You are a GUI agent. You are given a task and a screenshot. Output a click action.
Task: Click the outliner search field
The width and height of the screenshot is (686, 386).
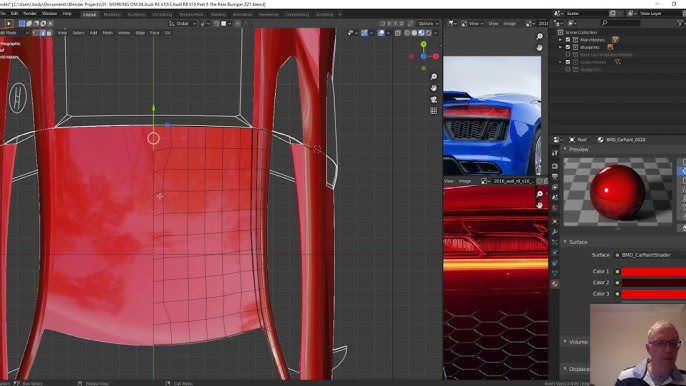click(621, 23)
